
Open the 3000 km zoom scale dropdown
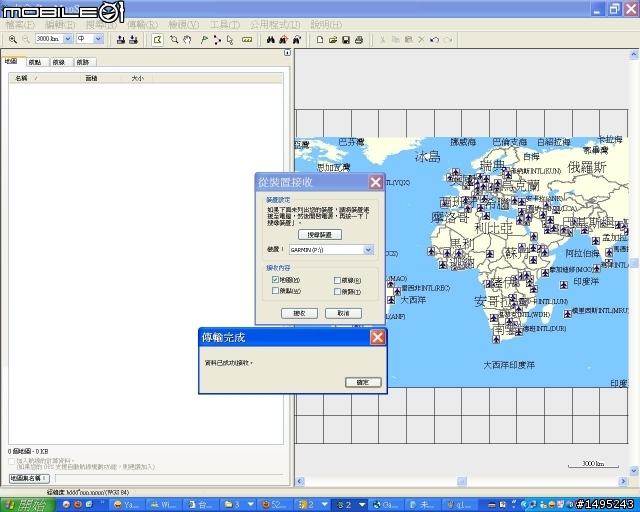pyautogui.click(x=68, y=39)
